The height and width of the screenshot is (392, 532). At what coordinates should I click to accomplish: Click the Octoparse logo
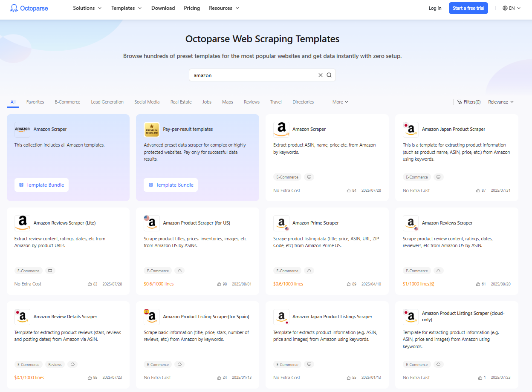29,8
